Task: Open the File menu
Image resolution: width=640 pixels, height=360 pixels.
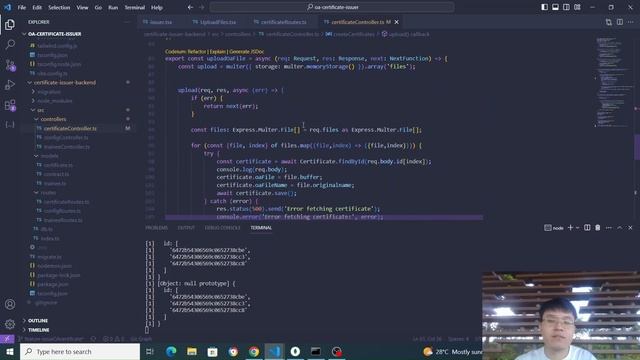Action: 22,7
